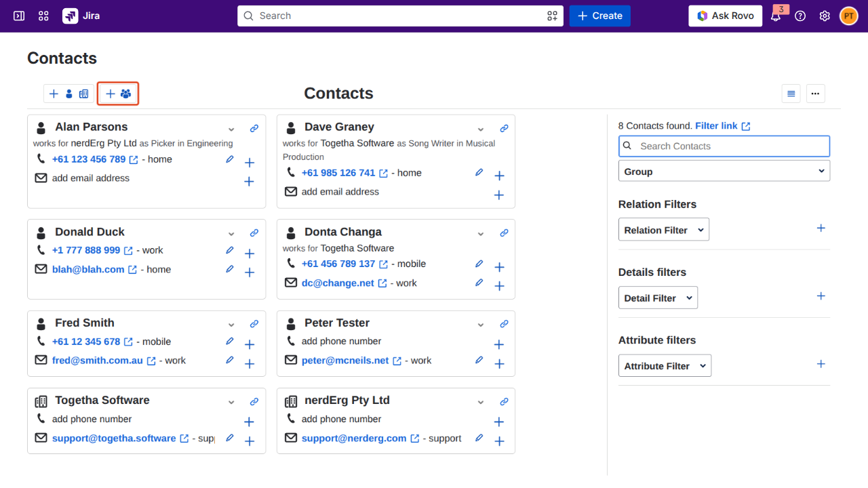Open the Detail Filter dropdown
868x488 pixels.
[x=658, y=298]
